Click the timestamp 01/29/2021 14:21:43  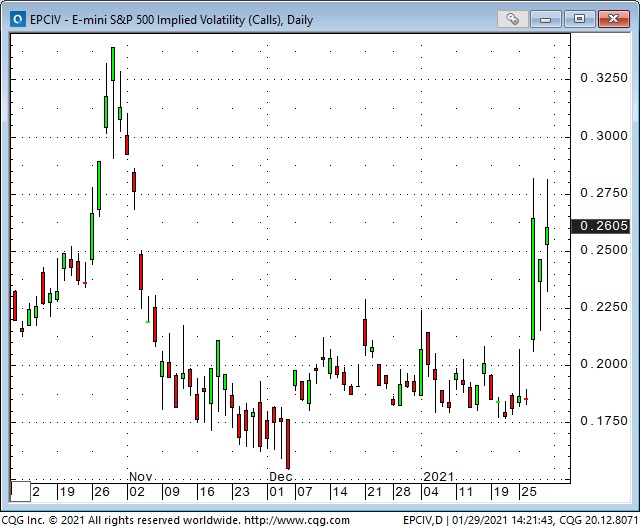point(502,520)
